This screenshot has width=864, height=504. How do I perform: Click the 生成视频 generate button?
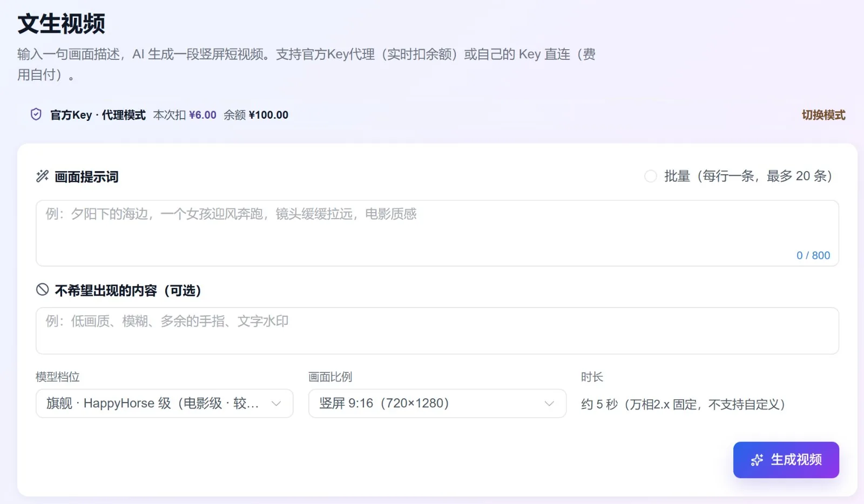pyautogui.click(x=786, y=460)
